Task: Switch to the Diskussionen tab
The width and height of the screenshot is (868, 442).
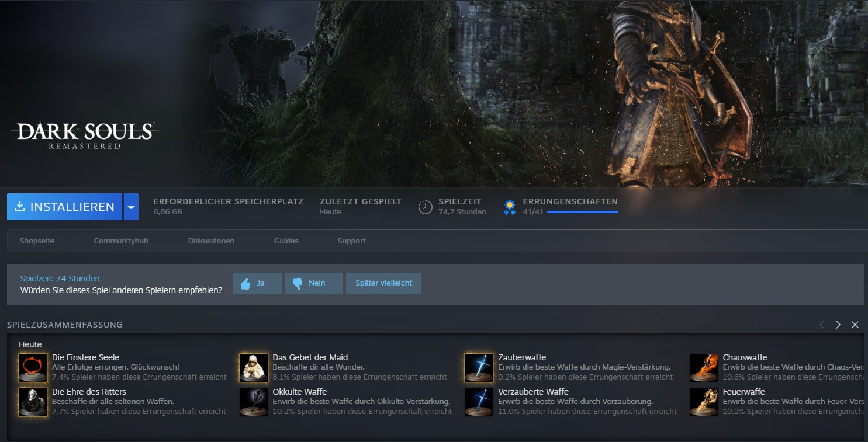Action: (x=211, y=241)
